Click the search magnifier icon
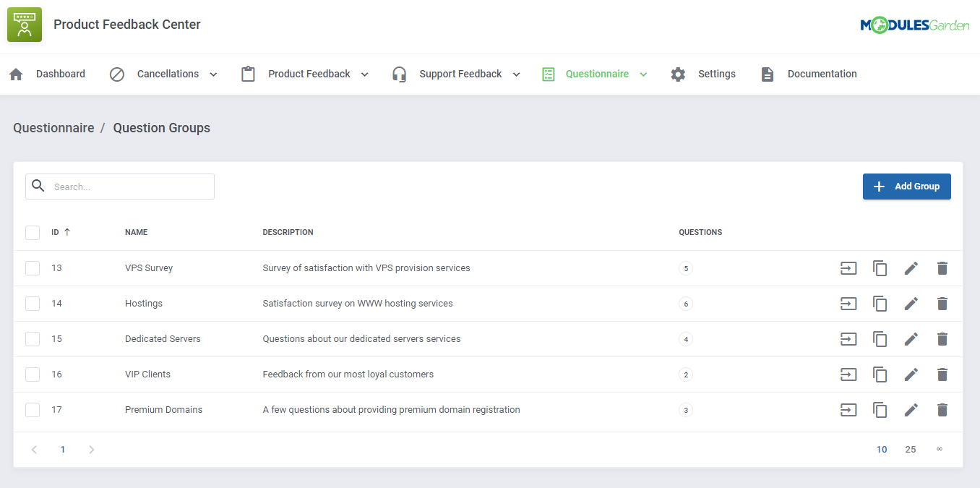 38,186
